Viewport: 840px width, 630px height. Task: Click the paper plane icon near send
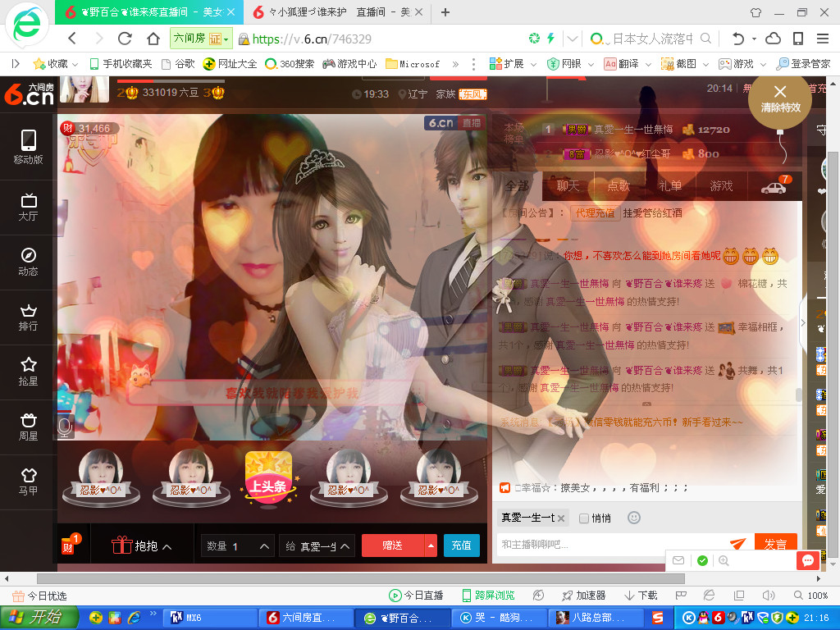[x=738, y=543]
